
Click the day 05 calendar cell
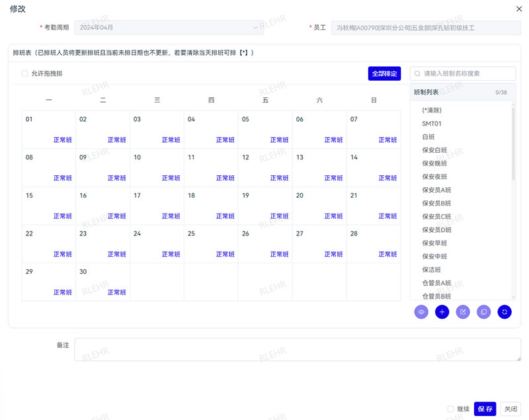click(x=265, y=130)
